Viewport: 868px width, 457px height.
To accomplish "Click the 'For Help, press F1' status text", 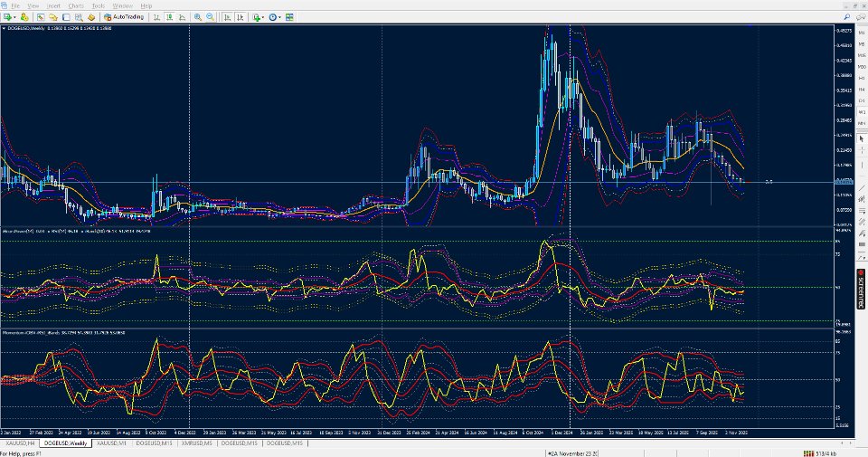I will [x=21, y=453].
